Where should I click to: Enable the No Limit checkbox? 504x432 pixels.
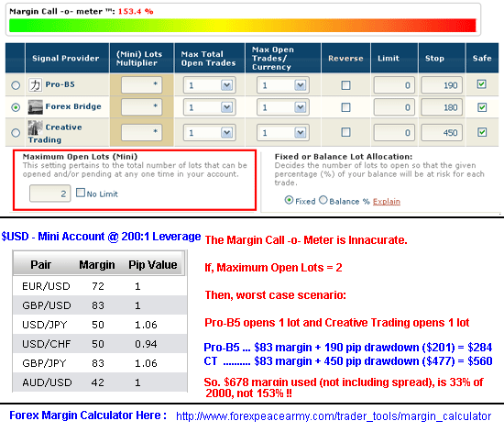(81, 193)
